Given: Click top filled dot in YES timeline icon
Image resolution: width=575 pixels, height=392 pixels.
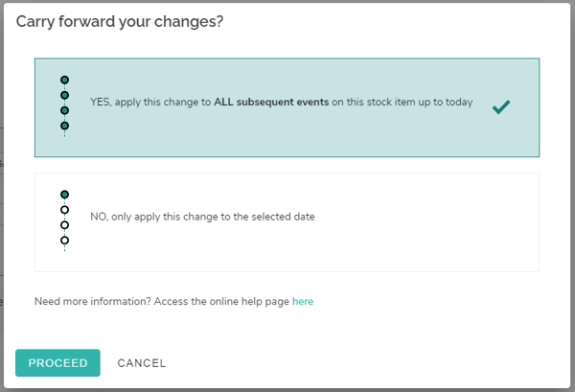Looking at the screenshot, I should click(65, 80).
